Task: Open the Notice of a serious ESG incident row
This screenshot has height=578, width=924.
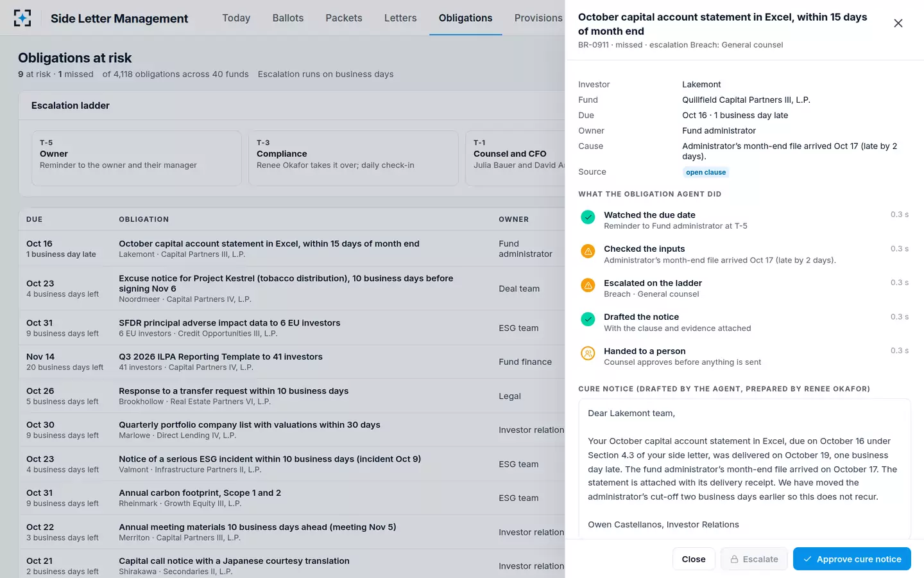Action: coord(292,464)
